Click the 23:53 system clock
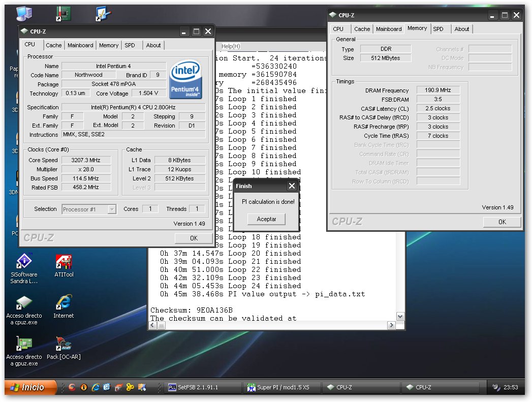The height and width of the screenshot is (402, 532). coord(511,387)
